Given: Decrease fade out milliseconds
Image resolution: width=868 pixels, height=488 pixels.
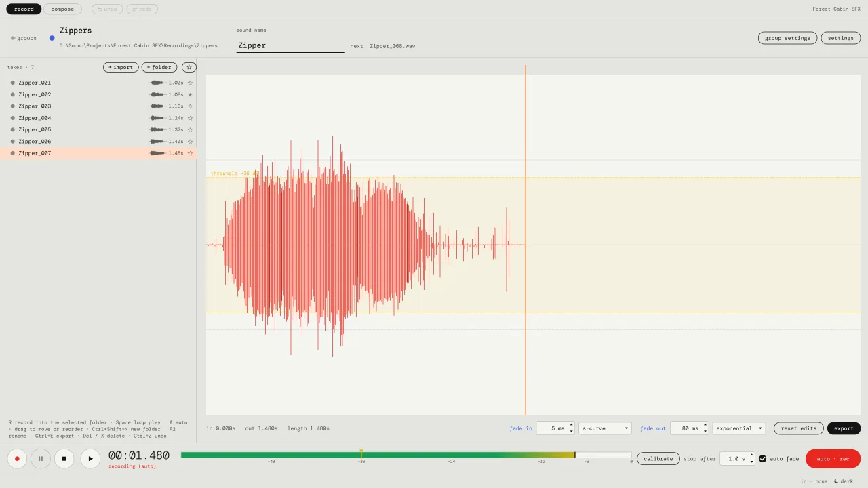Looking at the screenshot, I should tap(705, 432).
